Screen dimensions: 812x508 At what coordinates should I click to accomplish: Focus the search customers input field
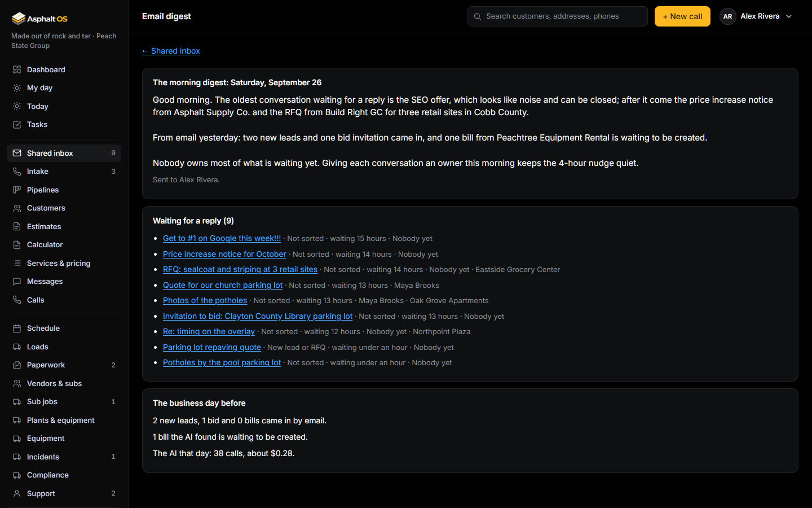557,16
